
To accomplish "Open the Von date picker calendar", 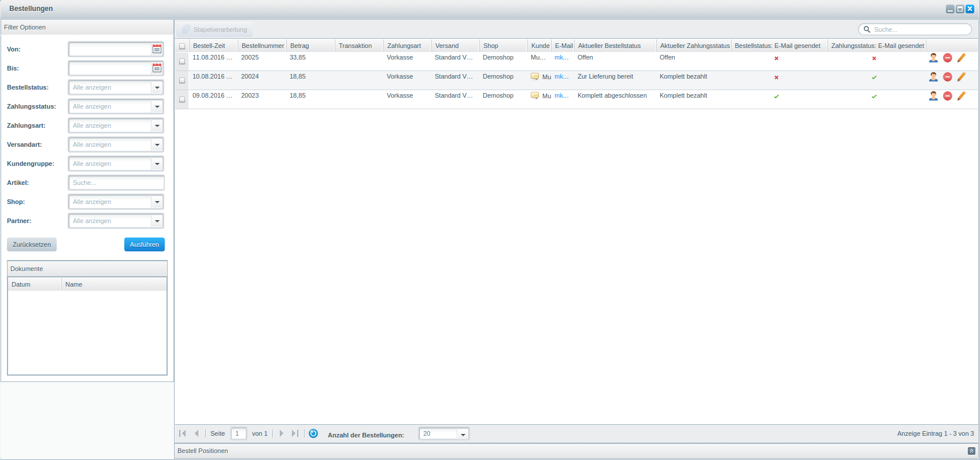I will [157, 49].
